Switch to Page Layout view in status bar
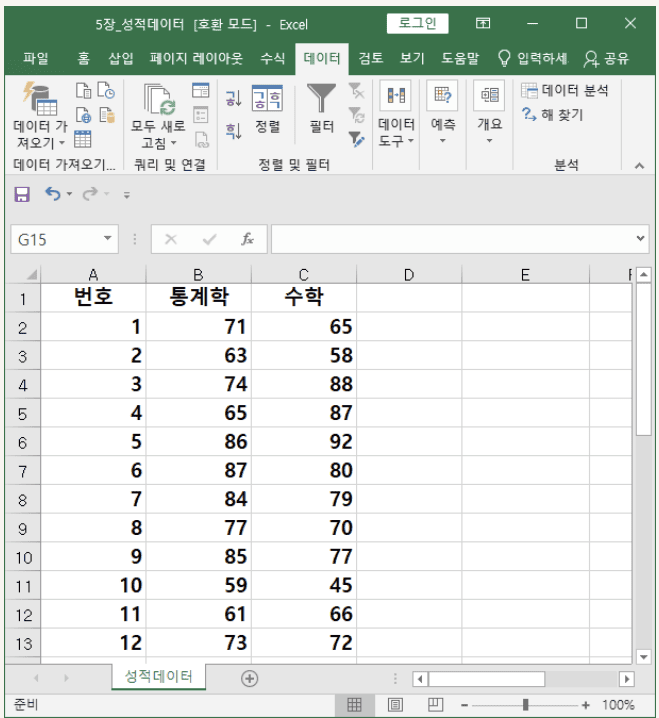This screenshot has height=718, width=659. click(395, 705)
